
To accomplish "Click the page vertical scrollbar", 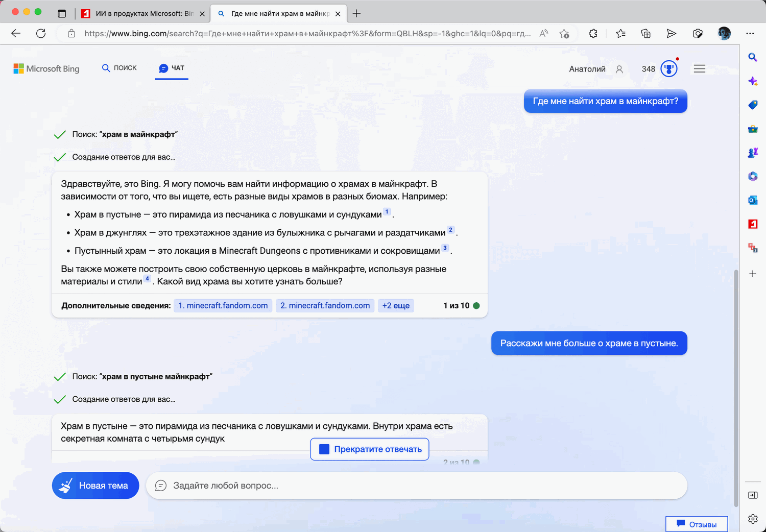I will pos(736,388).
